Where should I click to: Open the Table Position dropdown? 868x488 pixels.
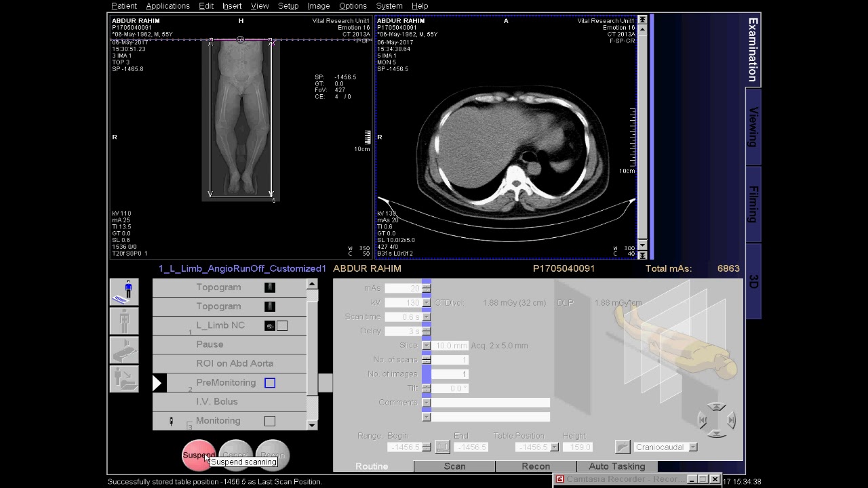click(555, 447)
